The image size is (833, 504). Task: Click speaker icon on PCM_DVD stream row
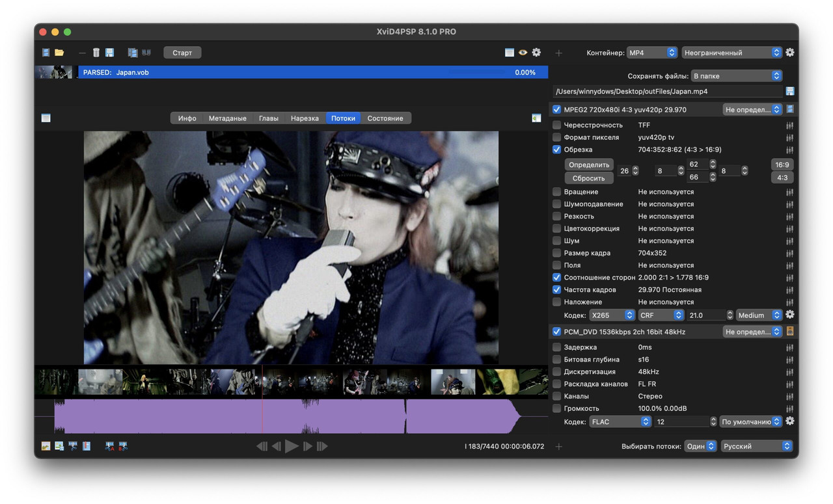tap(790, 332)
